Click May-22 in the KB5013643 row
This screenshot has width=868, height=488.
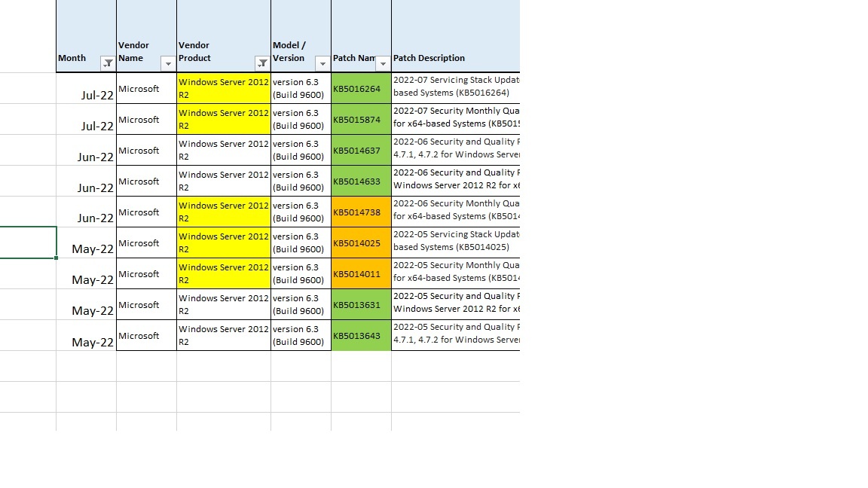[93, 343]
